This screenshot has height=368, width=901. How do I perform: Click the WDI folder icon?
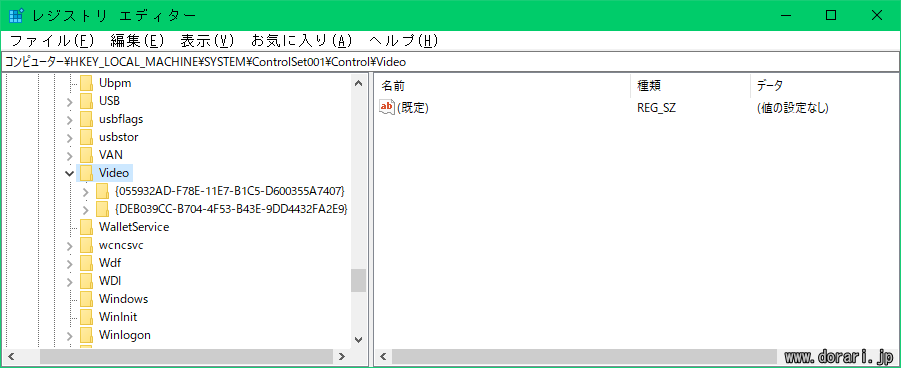pos(86,281)
